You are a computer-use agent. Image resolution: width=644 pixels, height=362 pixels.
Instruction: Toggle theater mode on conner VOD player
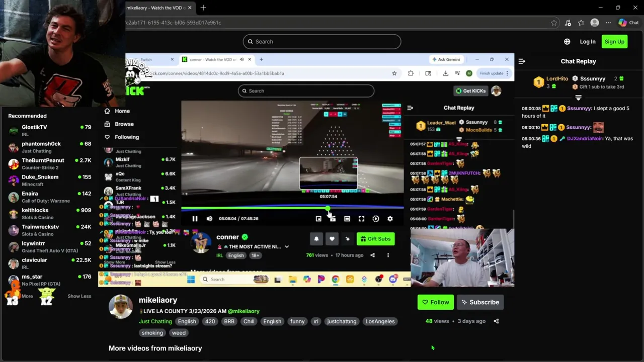[x=347, y=219]
